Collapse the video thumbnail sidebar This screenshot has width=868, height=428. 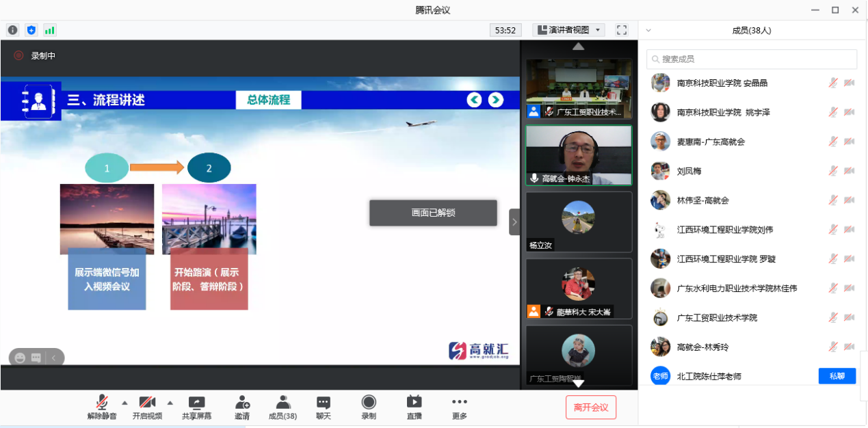point(514,222)
